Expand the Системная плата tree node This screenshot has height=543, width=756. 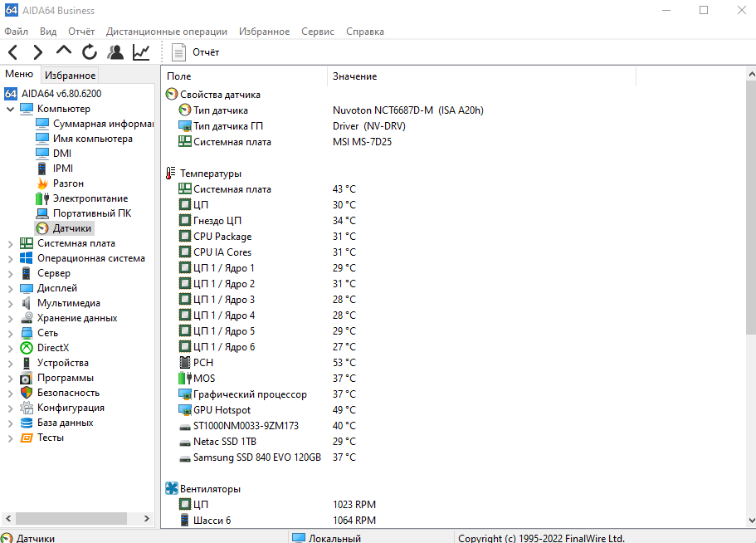10,244
